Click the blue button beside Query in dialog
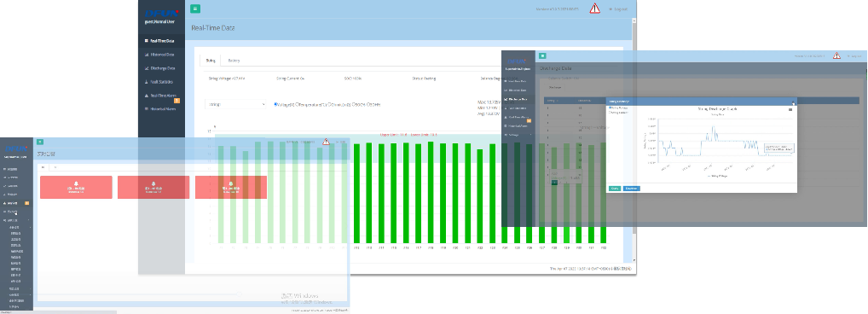This screenshot has width=868, height=314. [x=632, y=189]
